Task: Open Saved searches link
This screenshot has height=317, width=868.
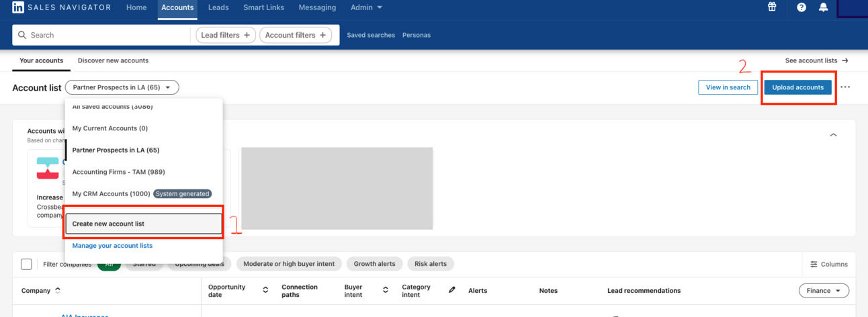Action: 371,35
